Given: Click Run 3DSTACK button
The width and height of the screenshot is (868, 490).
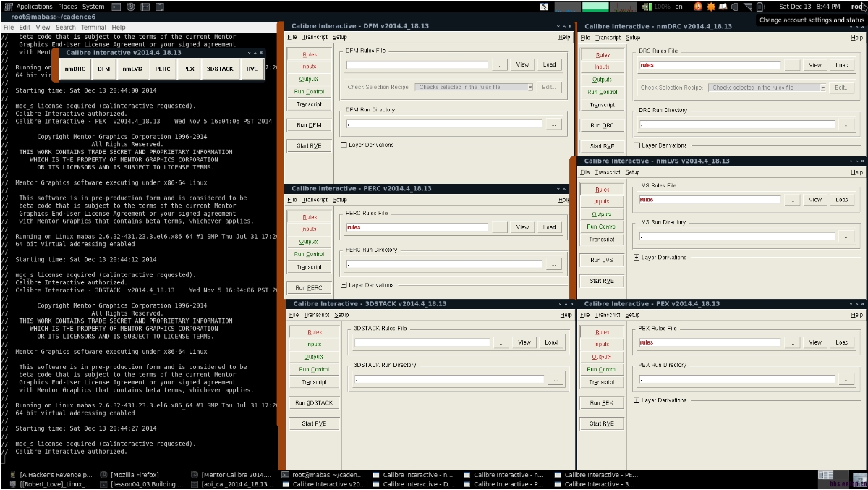Looking at the screenshot, I should (314, 403).
